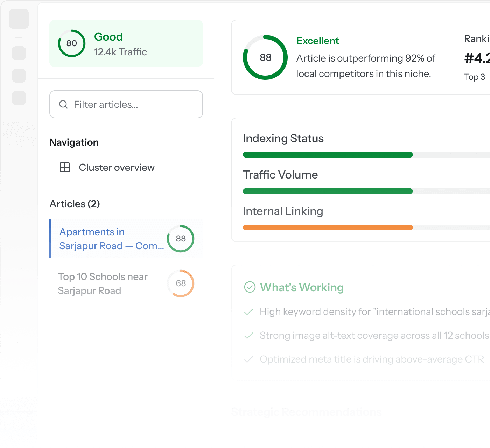Select Apartments in Sarjapur Road article
The width and height of the screenshot is (490, 448).
click(x=126, y=239)
